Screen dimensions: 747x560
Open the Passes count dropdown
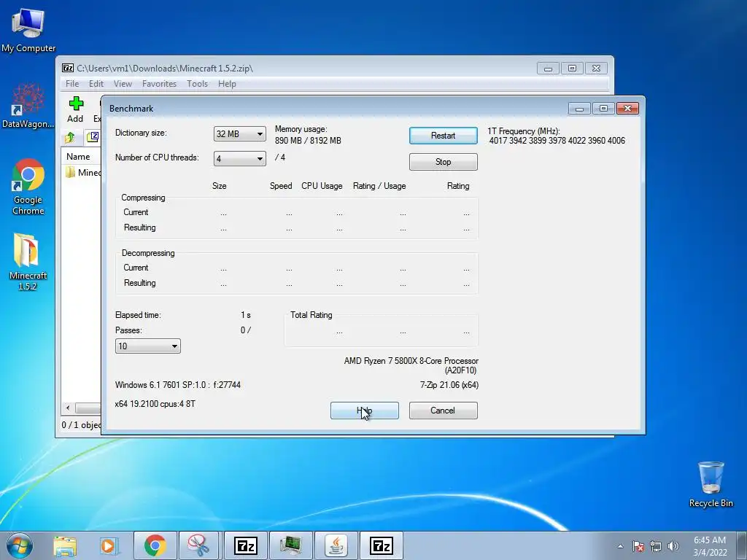pos(147,346)
